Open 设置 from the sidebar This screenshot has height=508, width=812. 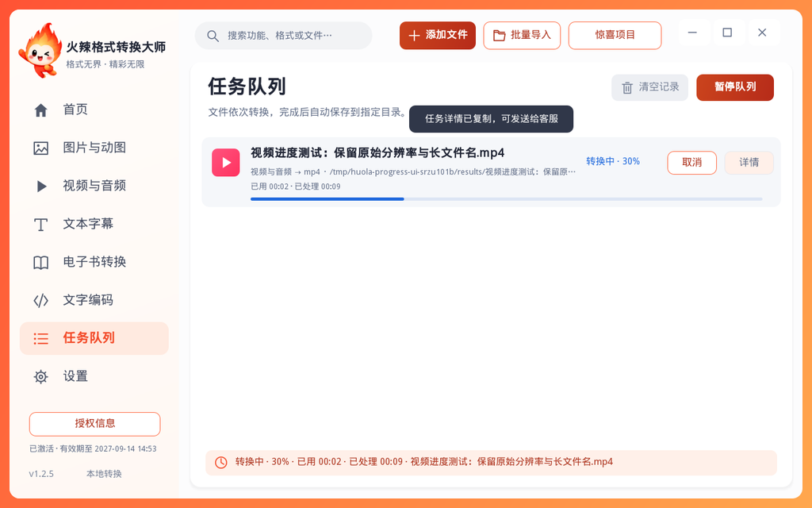pos(94,376)
